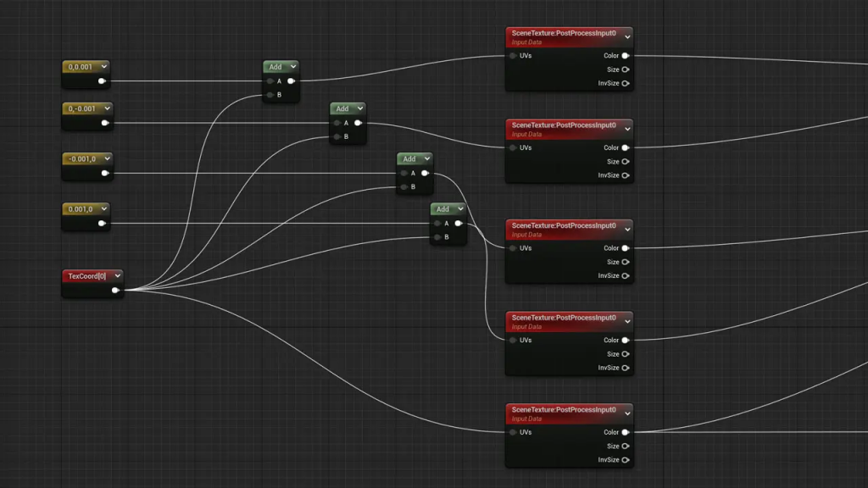This screenshot has width=868, height=488.
Task: Click the Color output pin on topmost SceneTexture node
Action: 626,56
